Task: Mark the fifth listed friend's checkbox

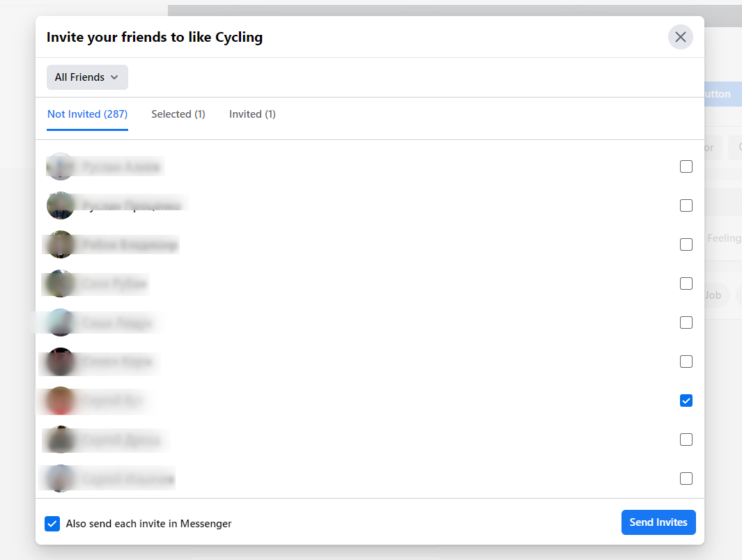Action: [686, 322]
